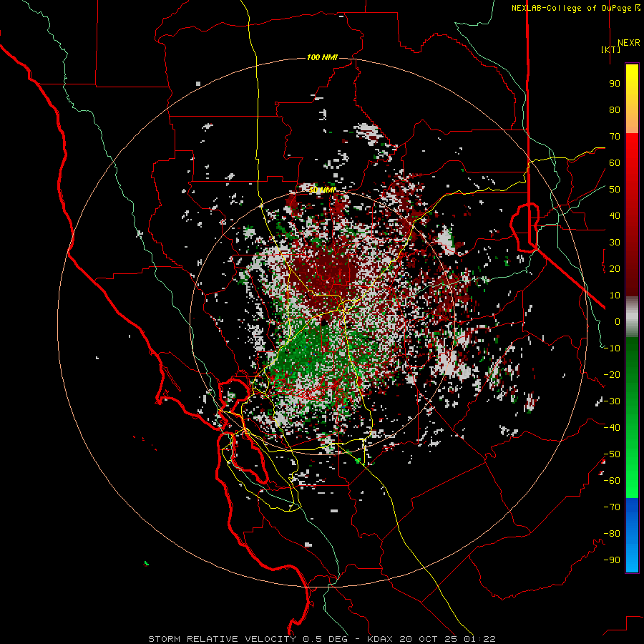Click the 70 value on velocity scale

tap(615, 137)
